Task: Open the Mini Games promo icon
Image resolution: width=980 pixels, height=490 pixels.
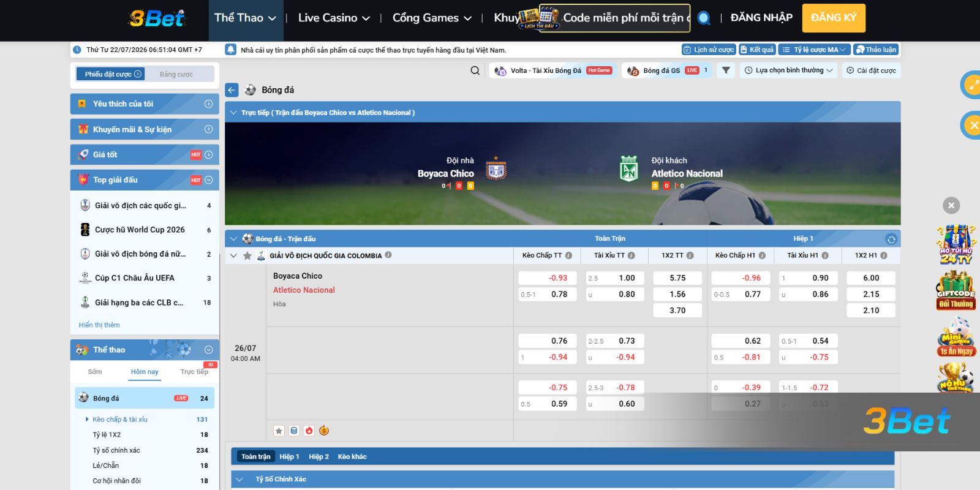Action: coord(956,336)
